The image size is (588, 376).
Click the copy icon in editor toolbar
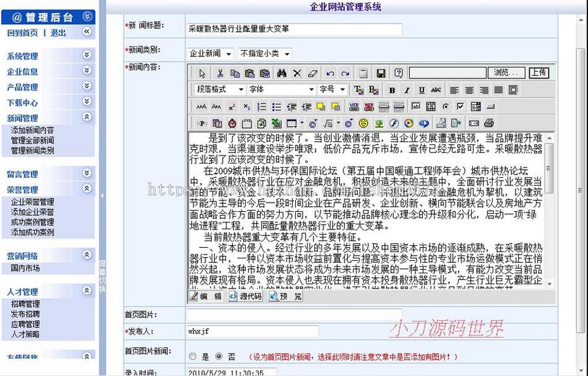point(235,73)
